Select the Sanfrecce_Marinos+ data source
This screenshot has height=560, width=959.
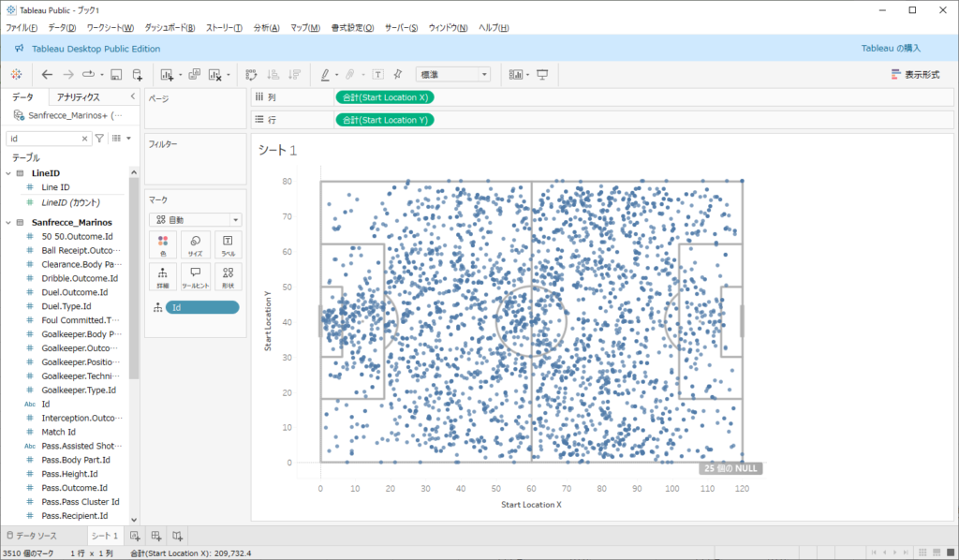(x=67, y=115)
